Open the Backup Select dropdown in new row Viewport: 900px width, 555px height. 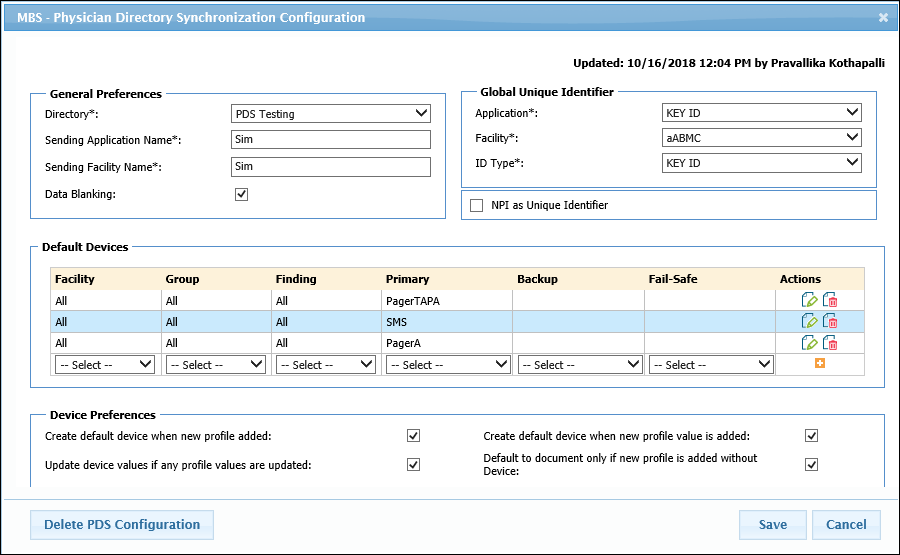pos(580,364)
